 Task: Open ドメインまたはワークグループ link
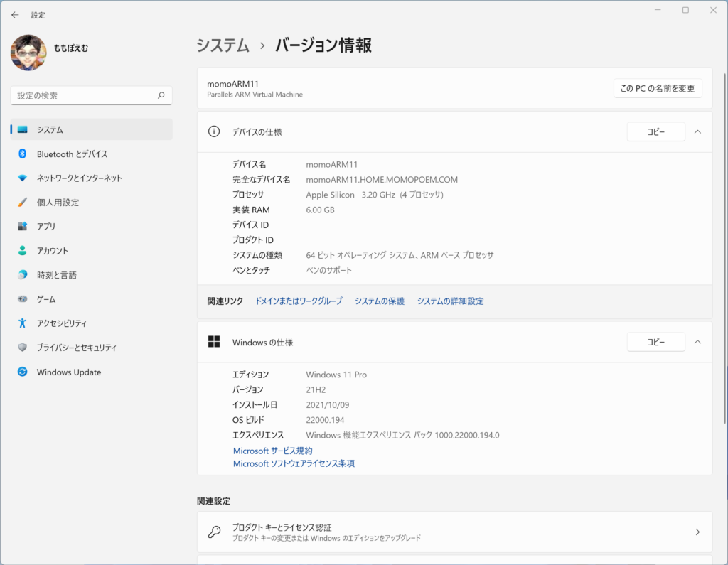point(299,301)
